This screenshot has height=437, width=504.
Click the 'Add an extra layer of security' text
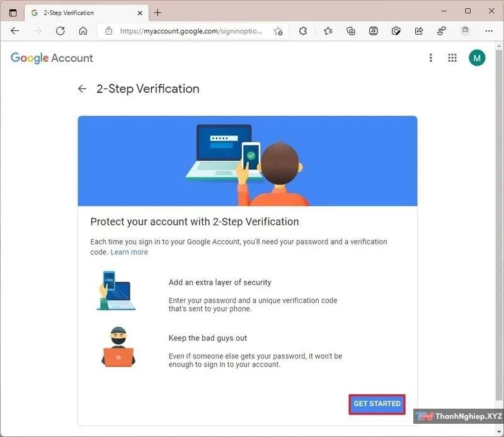(x=220, y=283)
